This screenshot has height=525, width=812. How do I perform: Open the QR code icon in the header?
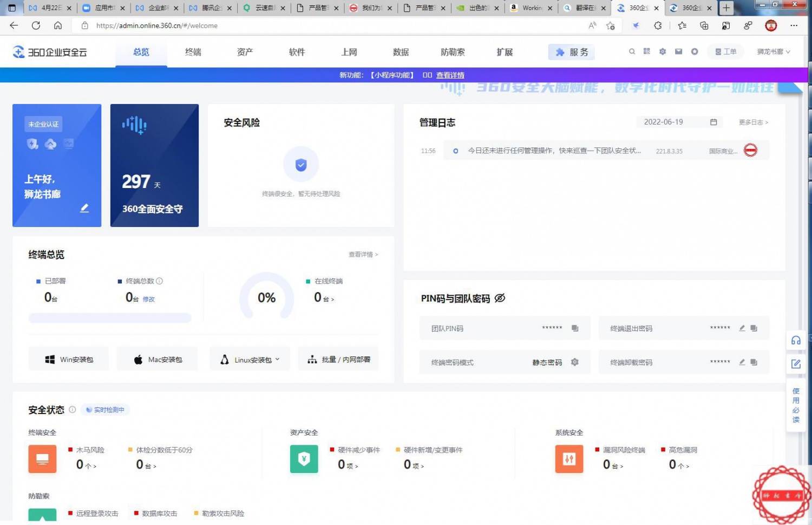coord(646,51)
